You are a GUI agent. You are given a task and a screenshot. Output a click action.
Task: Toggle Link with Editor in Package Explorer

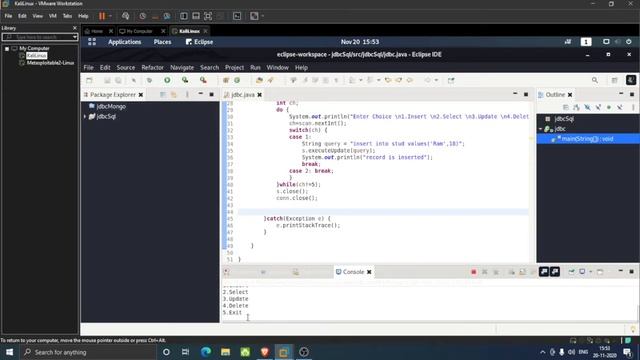(174, 95)
